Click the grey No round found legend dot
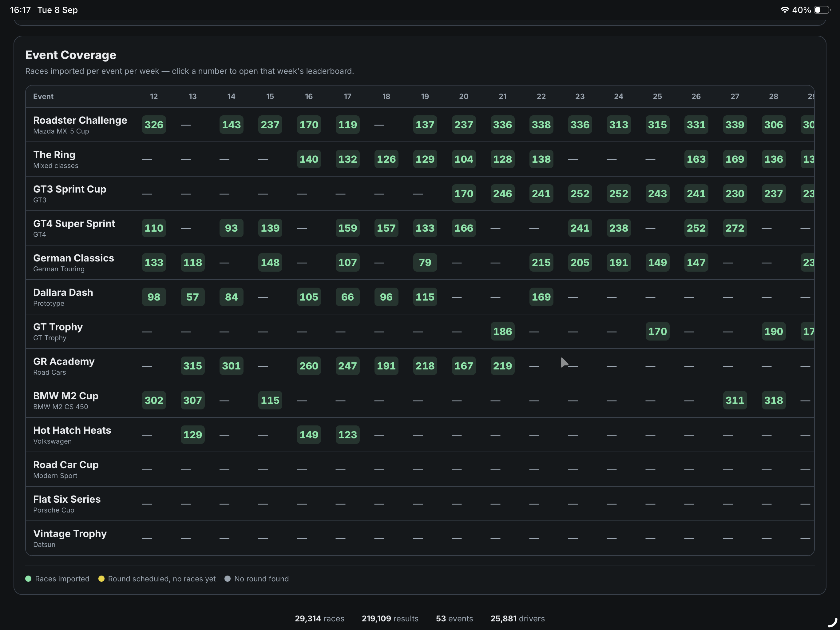Viewport: 840px width, 630px height. (228, 579)
